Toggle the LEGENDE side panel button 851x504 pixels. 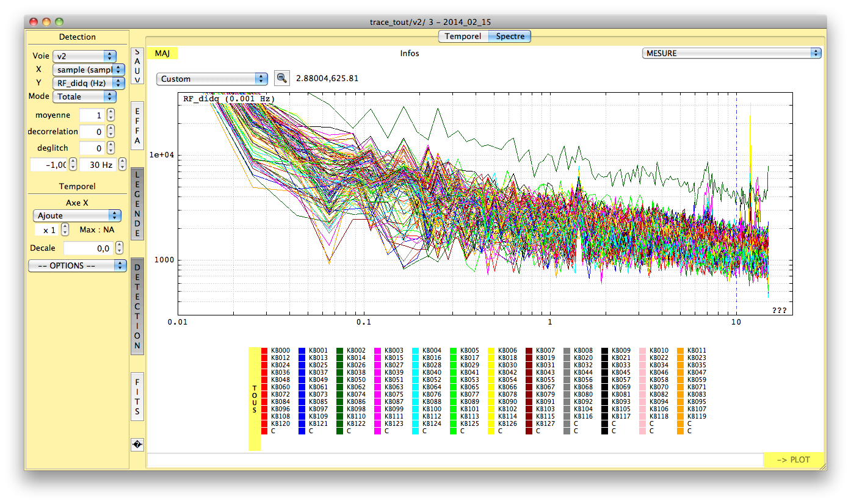coord(137,204)
